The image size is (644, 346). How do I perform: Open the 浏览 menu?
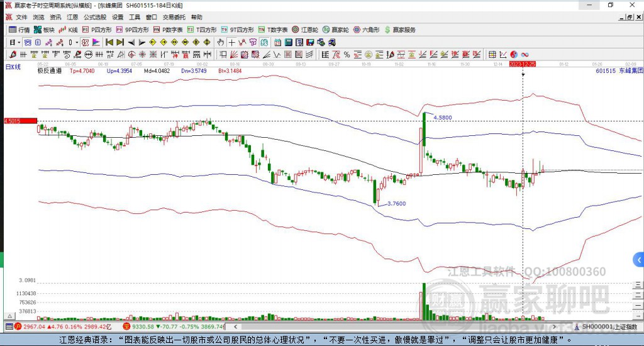[x=38, y=17]
